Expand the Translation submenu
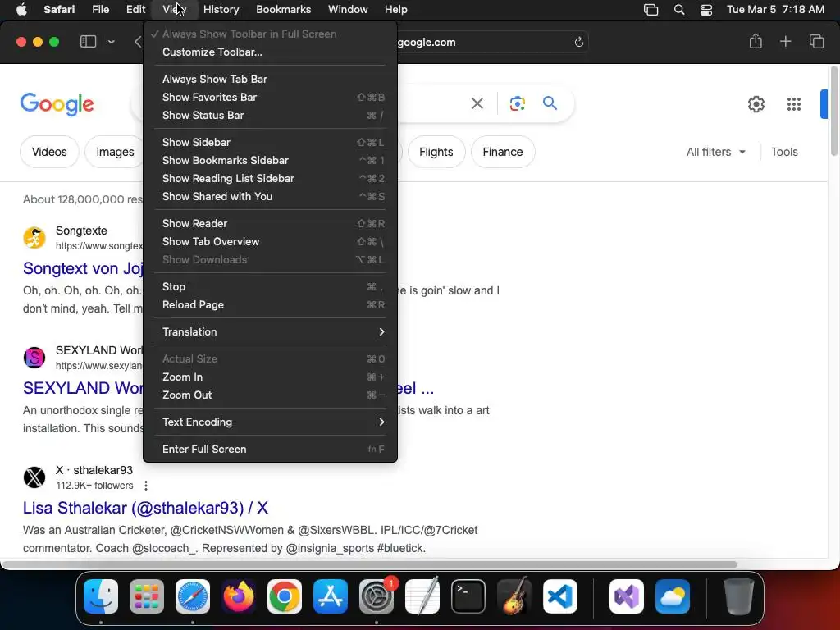Image resolution: width=840 pixels, height=630 pixels. pos(270,331)
